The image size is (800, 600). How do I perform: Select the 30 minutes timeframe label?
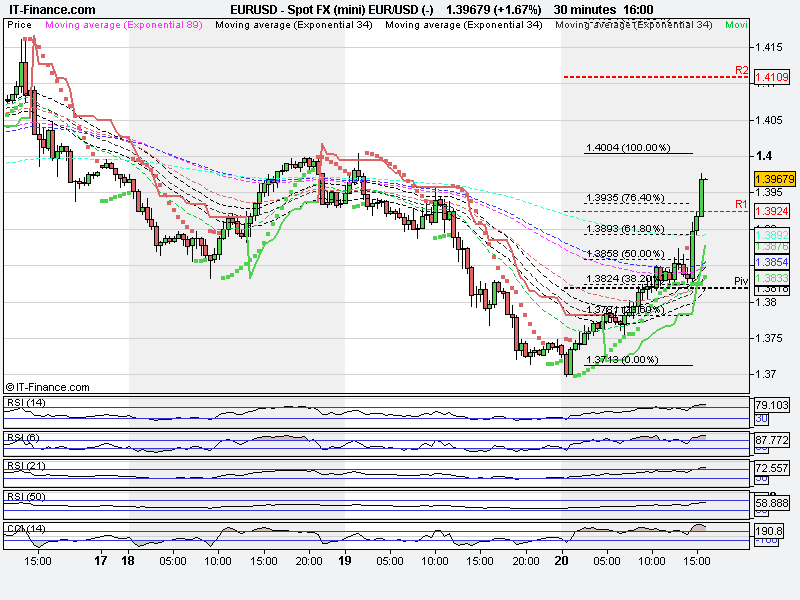(585, 10)
